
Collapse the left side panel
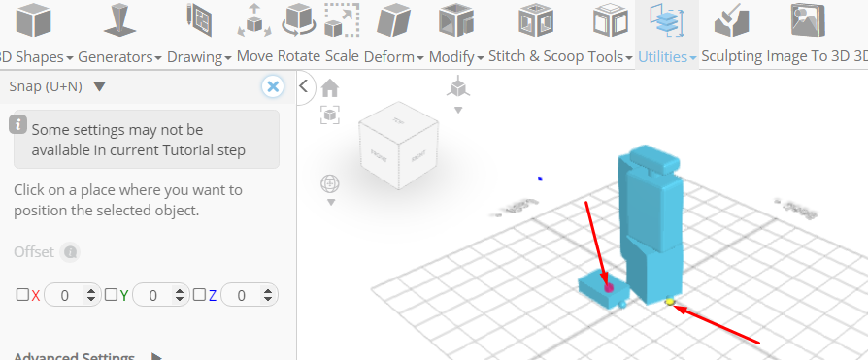click(x=303, y=85)
